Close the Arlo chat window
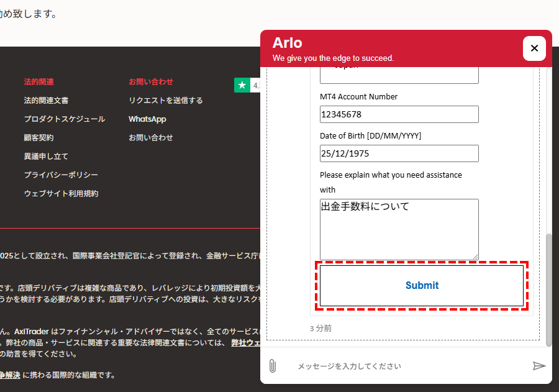 coord(534,48)
